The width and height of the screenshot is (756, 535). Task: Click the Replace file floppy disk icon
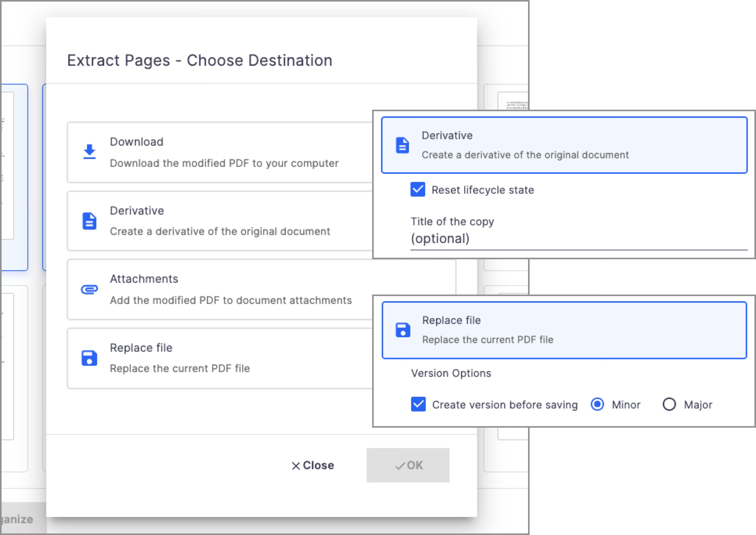tap(89, 358)
